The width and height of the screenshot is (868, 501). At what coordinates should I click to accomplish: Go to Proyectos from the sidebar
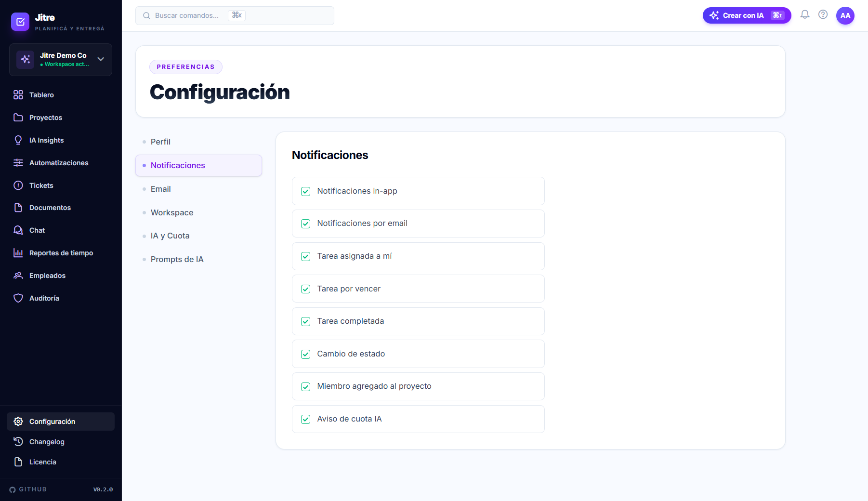[x=61, y=118]
